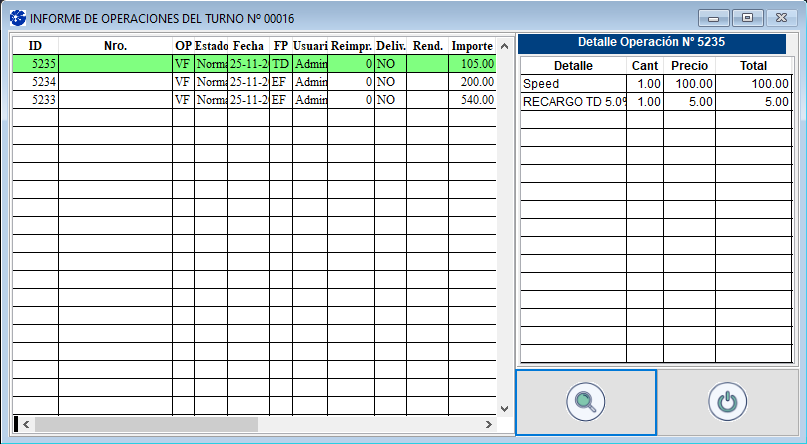
Task: Click the Importe column header
Action: coord(471,46)
